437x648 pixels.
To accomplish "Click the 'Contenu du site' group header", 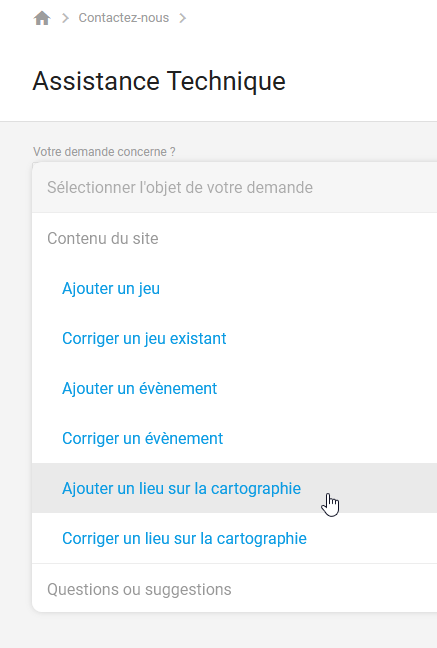I will tap(103, 238).
